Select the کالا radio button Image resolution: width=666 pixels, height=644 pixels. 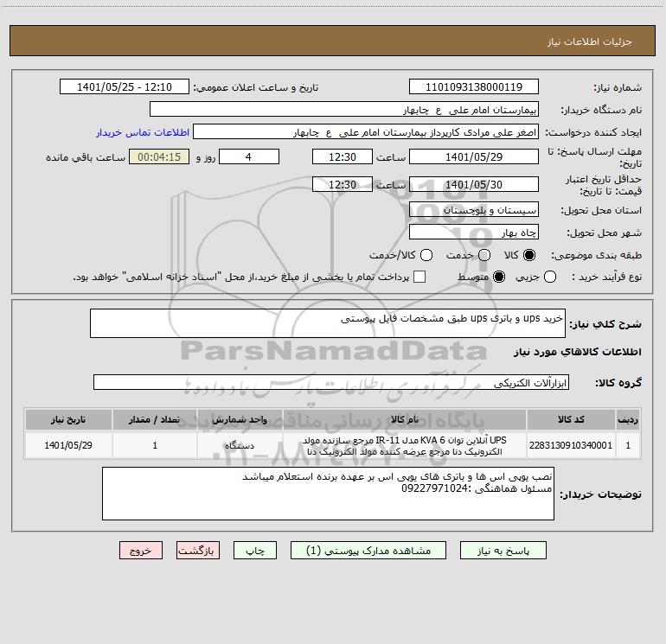pos(529,255)
